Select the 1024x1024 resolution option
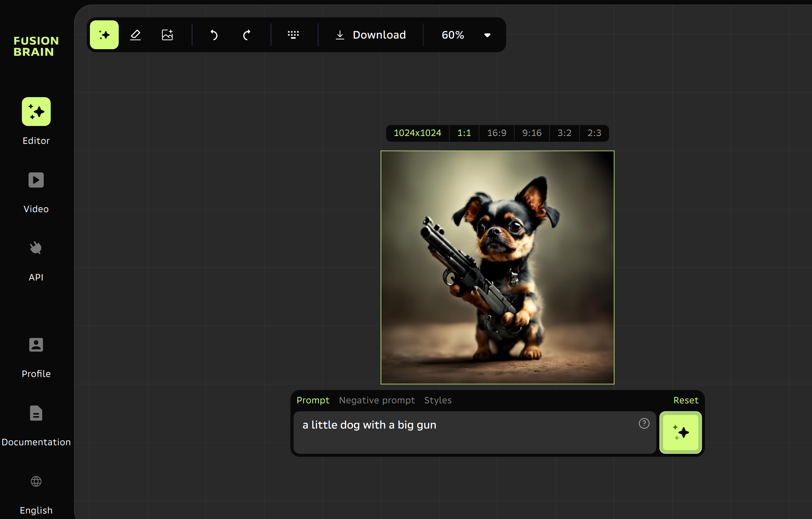 417,133
